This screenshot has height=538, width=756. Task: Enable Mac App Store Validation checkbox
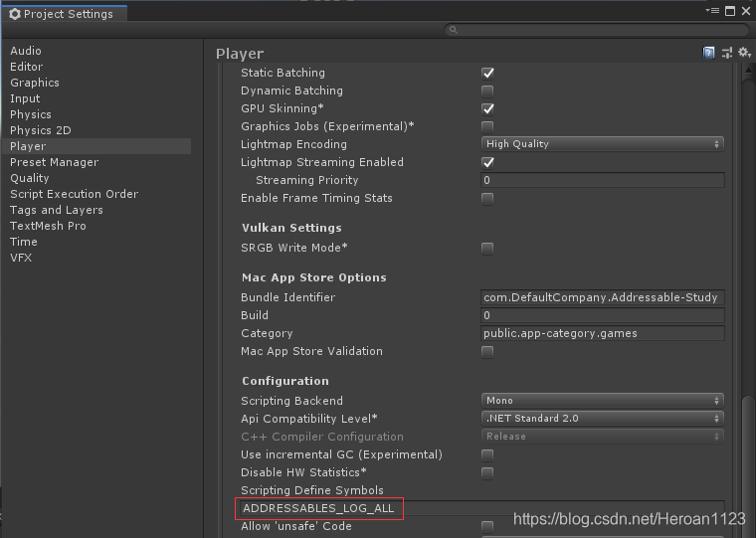[x=487, y=352]
